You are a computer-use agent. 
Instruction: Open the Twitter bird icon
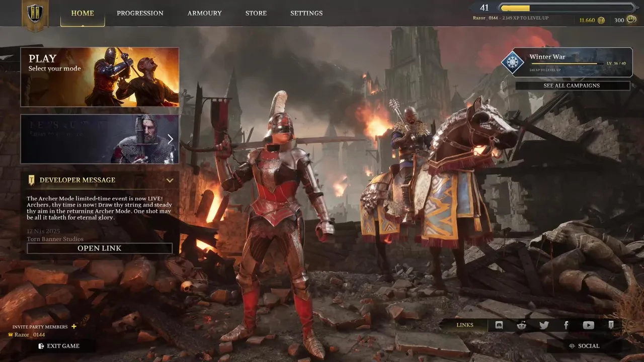(544, 325)
